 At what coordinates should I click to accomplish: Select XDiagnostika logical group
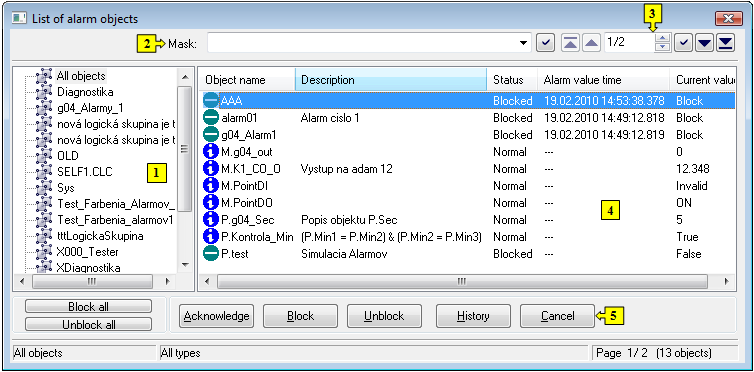point(88,267)
